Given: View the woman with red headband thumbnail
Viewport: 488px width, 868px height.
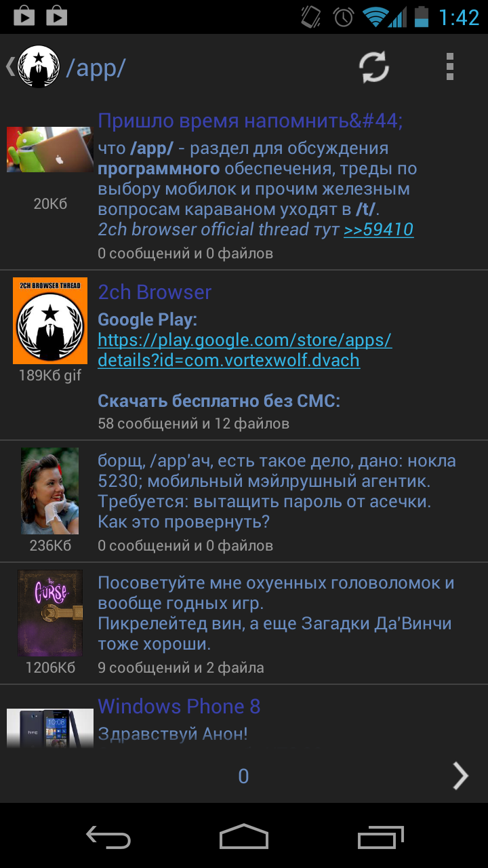Looking at the screenshot, I should tap(49, 491).
